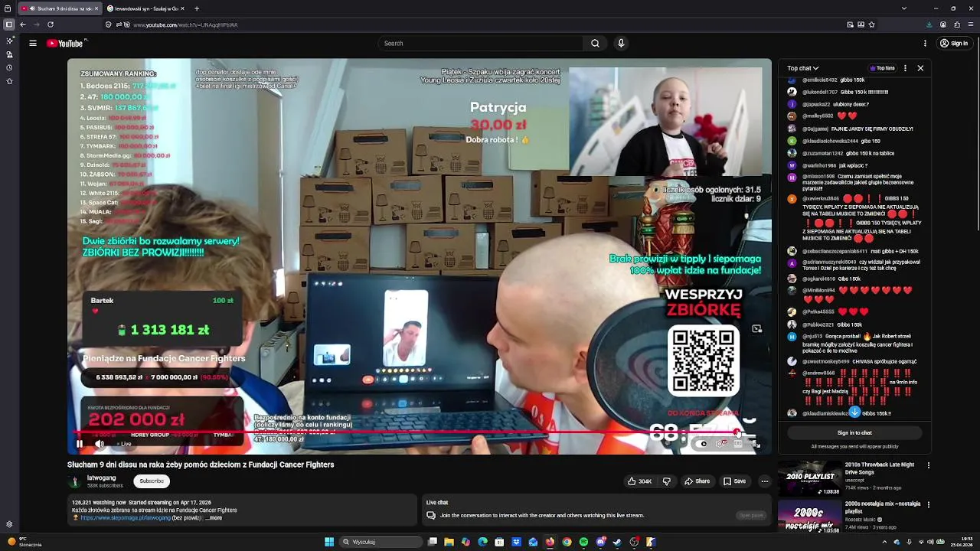Show Top fans leaderboard
This screenshot has width=980, height=551.
click(882, 68)
